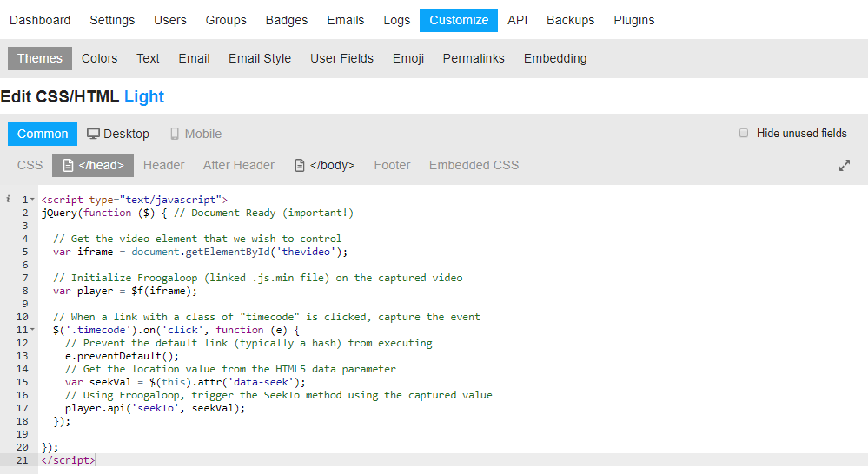
Task: Click line number 21 in the gutter
Action: point(22,460)
